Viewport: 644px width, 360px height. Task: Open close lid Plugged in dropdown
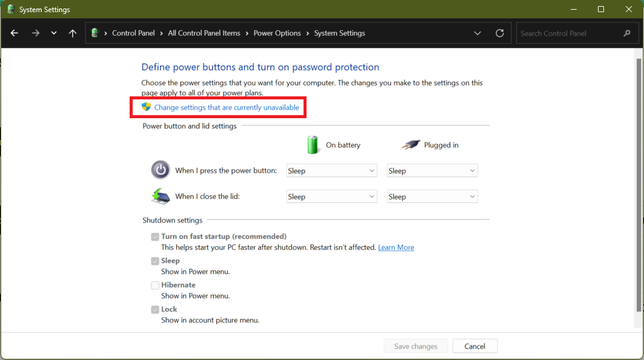coord(432,196)
